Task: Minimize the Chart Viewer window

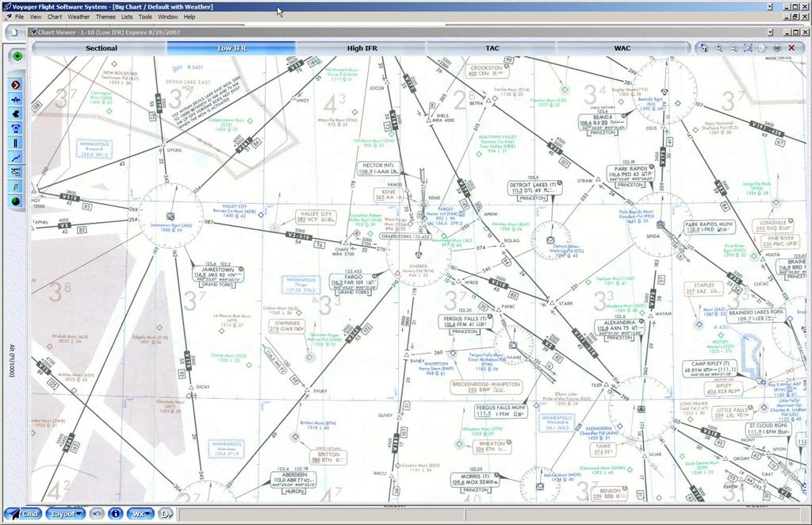Action: tap(787, 32)
